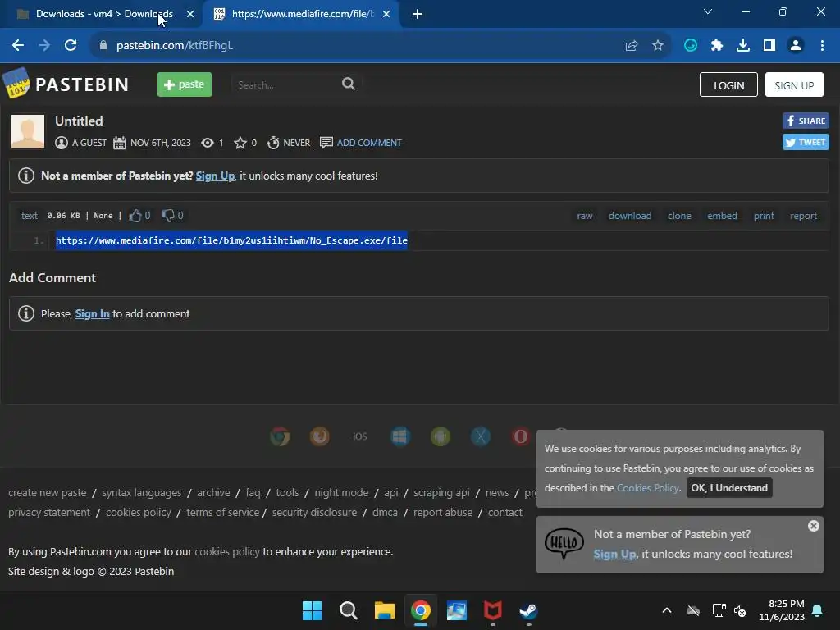Image resolution: width=840 pixels, height=630 pixels.
Task: Open the LOGIN button
Action: [728, 84]
